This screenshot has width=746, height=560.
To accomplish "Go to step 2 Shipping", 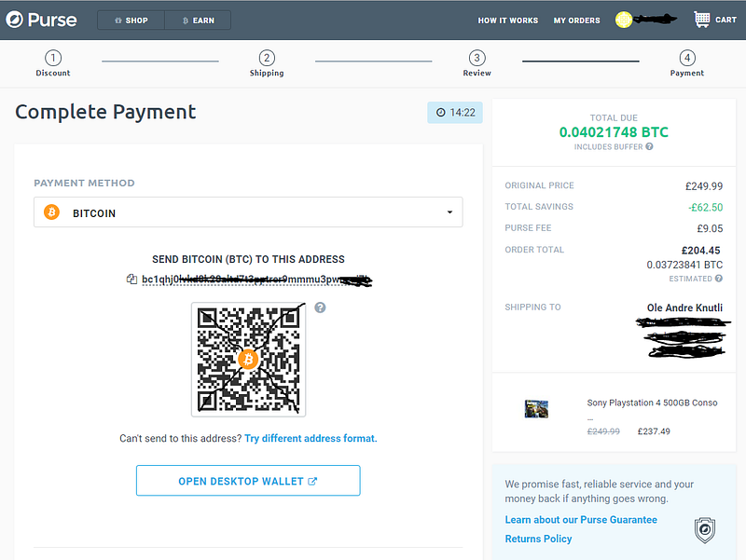I will tap(267, 63).
